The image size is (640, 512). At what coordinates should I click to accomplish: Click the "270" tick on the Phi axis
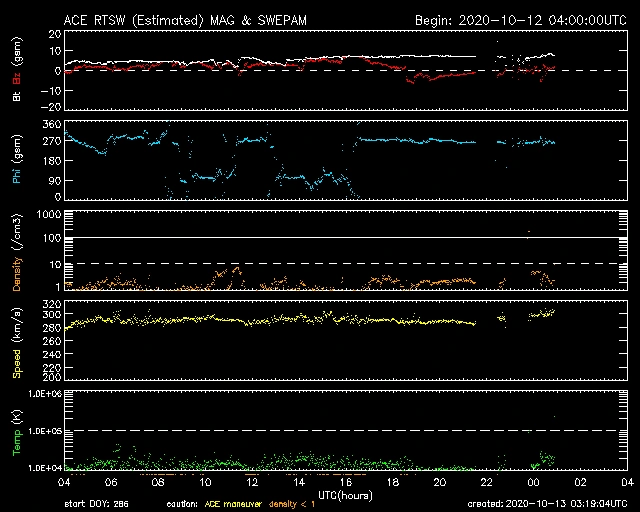52,141
